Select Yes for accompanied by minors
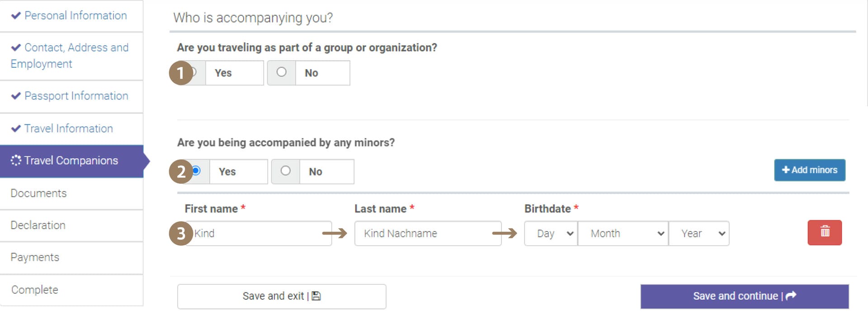The width and height of the screenshot is (868, 316). pos(196,171)
